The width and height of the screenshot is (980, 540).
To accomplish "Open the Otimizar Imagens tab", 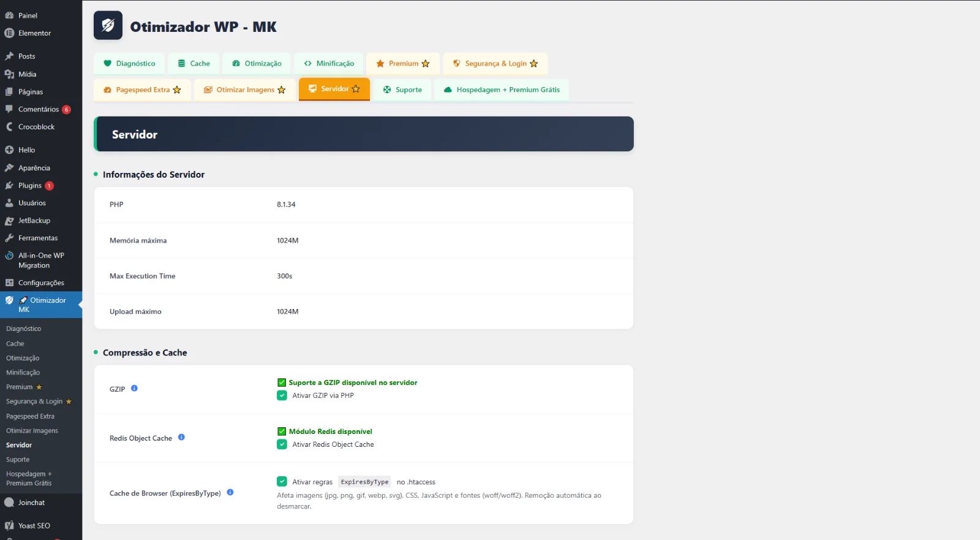I will pos(244,89).
